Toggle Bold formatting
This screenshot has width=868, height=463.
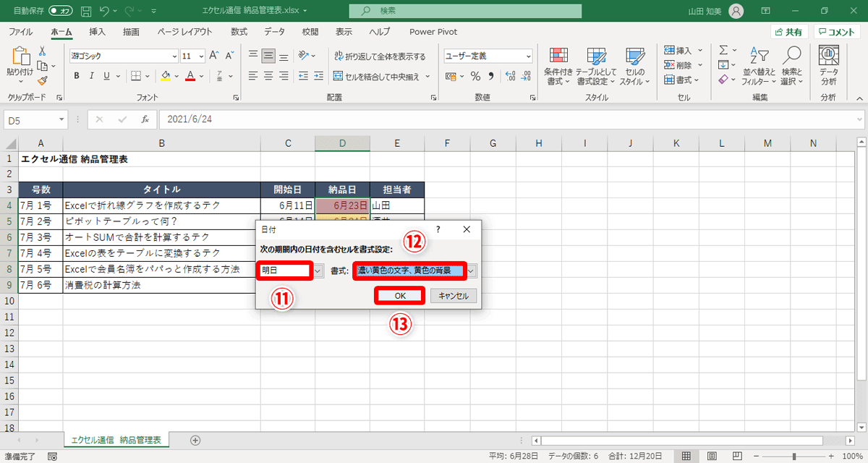[x=76, y=76]
